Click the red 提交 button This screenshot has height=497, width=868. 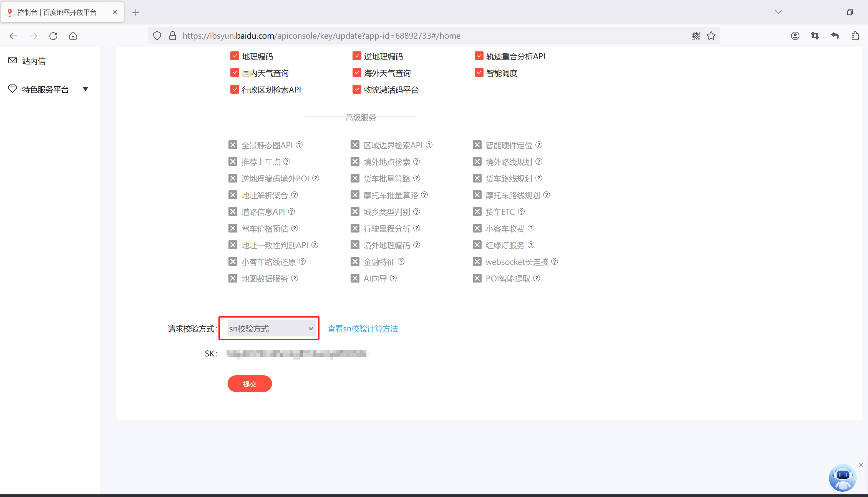click(249, 384)
